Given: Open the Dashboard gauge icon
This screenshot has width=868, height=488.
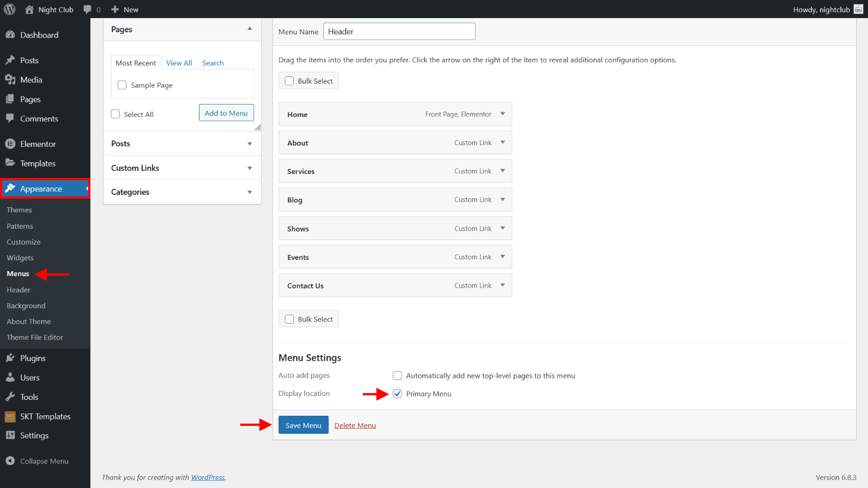Looking at the screenshot, I should tap(10, 35).
